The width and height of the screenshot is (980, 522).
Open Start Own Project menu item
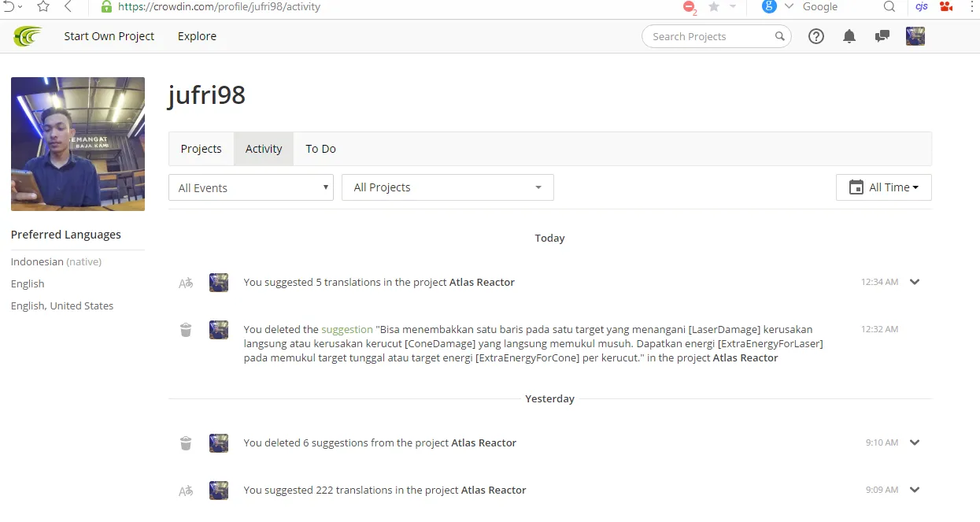click(x=109, y=36)
